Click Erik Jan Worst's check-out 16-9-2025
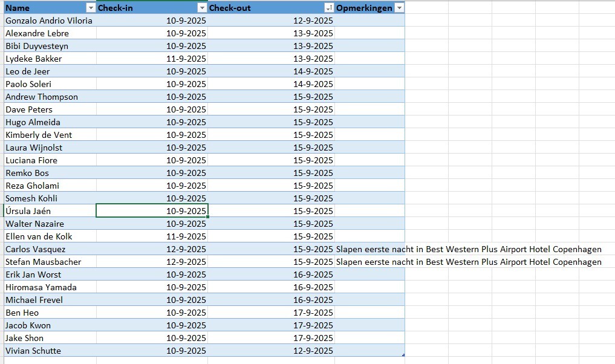This screenshot has width=615, height=364. [271, 274]
